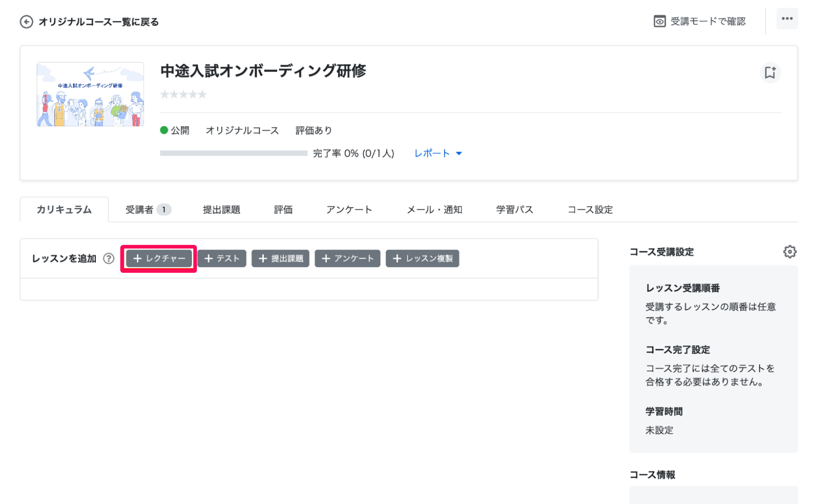Click the 完了率 0% (0/1人) text
This screenshot has height=504, width=819.
click(x=353, y=153)
